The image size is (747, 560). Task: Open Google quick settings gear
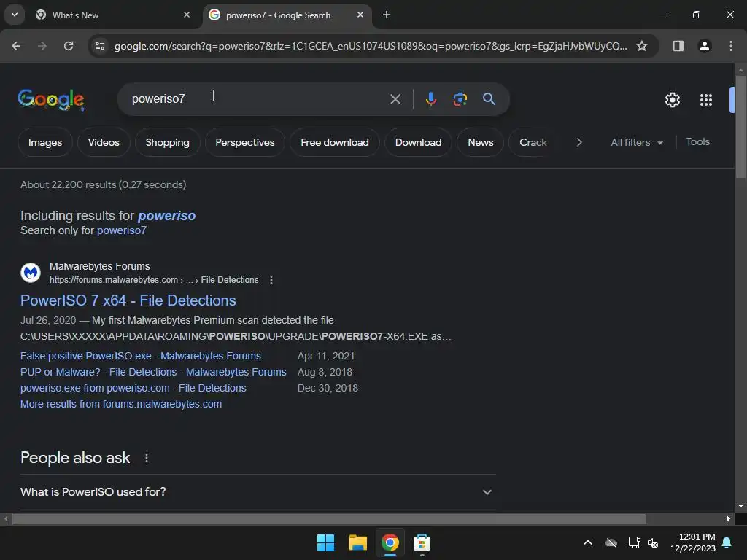(x=672, y=100)
